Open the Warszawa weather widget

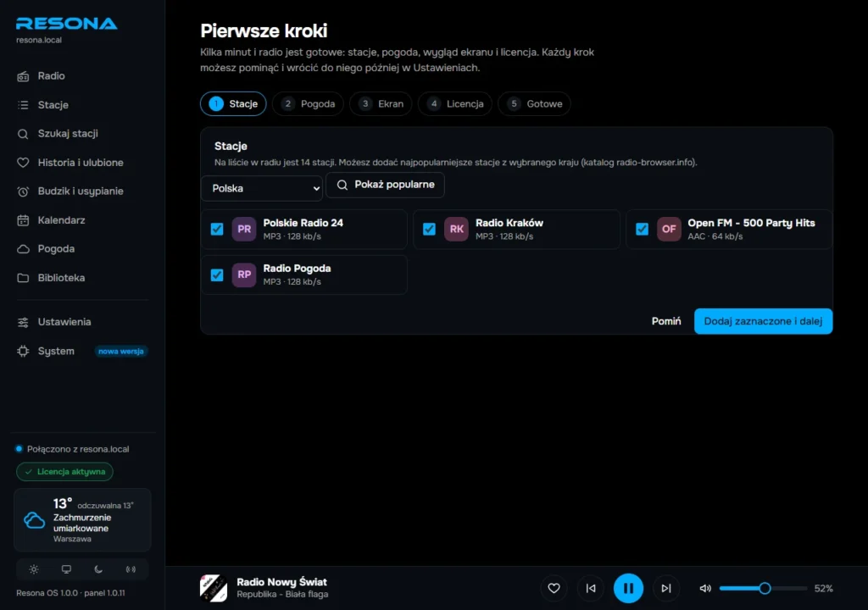coord(82,520)
